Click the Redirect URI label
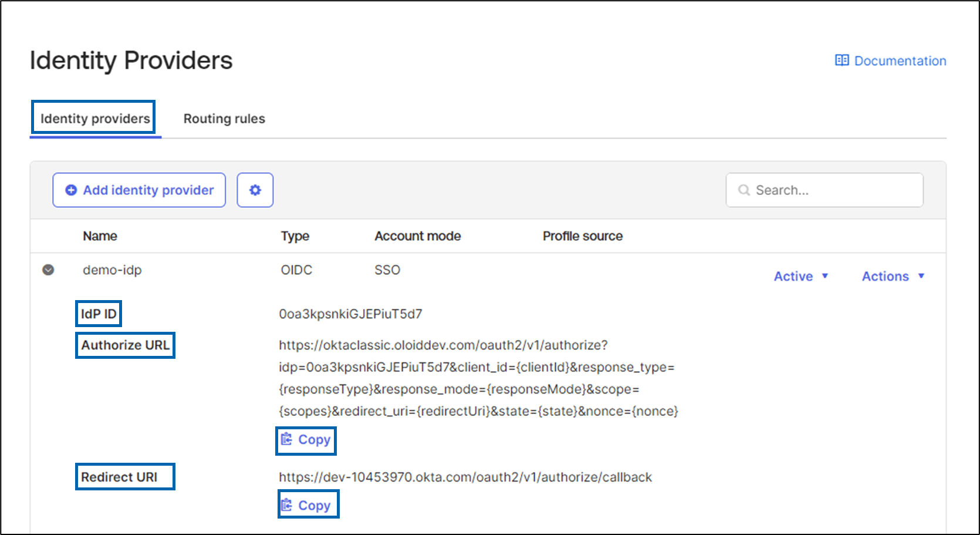980x535 pixels. (x=119, y=477)
